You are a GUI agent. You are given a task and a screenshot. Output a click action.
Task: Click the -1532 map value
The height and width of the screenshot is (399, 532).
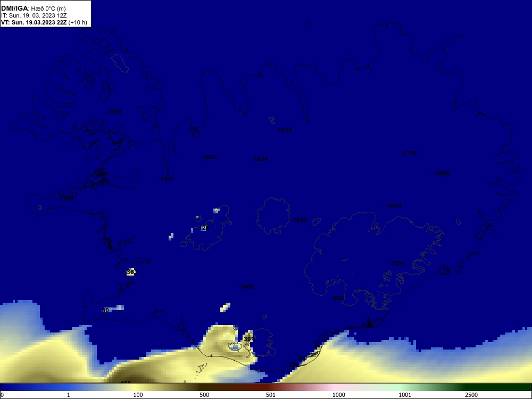click(284, 130)
